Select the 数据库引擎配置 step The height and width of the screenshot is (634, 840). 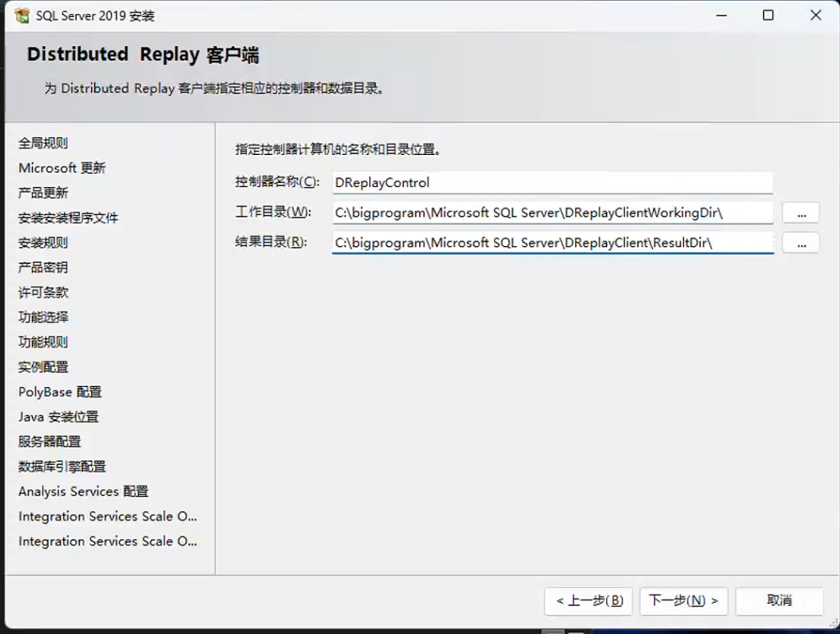coord(62,467)
